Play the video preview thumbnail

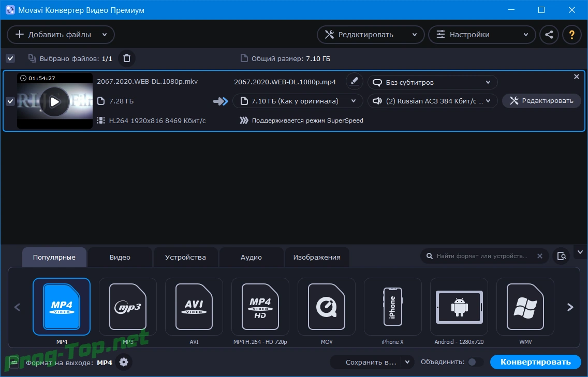(55, 101)
